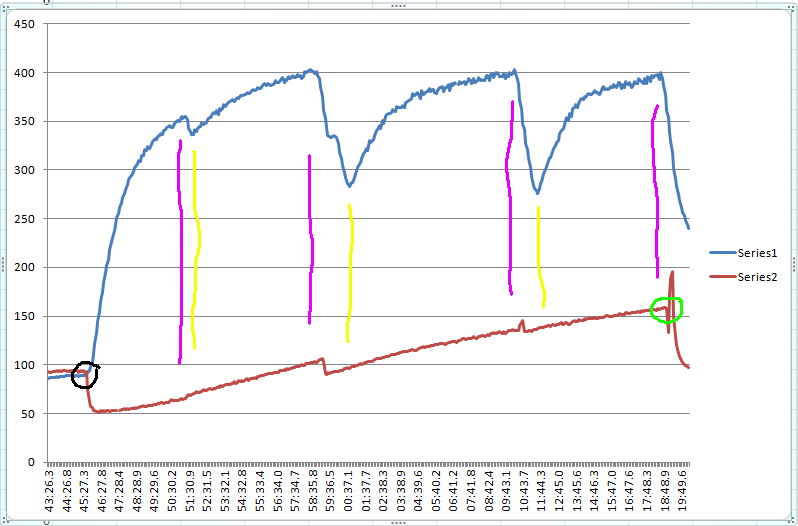This screenshot has width=798, height=526.
Task: Select the 100 vertical axis label
Action: [25, 365]
